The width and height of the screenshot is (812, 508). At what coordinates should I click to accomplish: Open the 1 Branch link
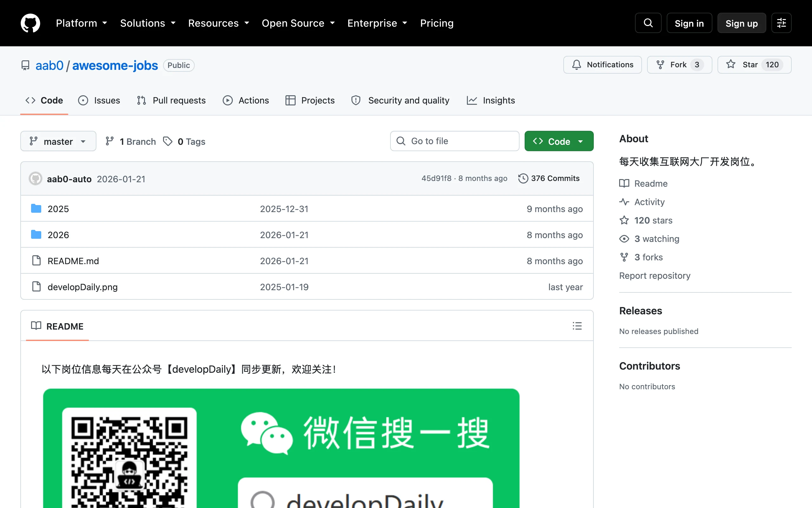(131, 142)
